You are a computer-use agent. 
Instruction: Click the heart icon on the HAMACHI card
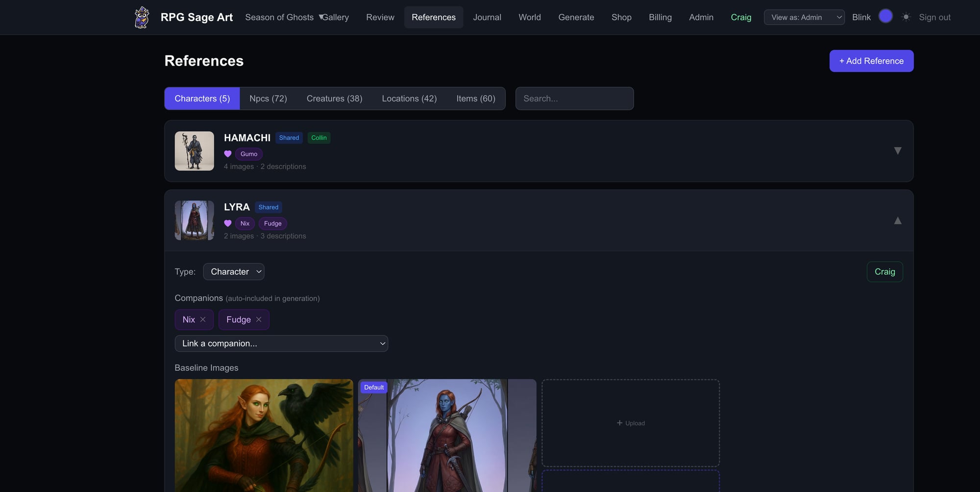pos(227,153)
